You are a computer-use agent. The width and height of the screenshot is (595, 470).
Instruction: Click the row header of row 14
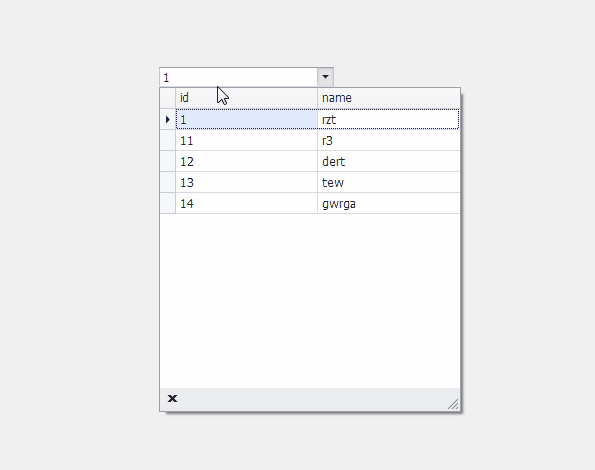tap(168, 203)
